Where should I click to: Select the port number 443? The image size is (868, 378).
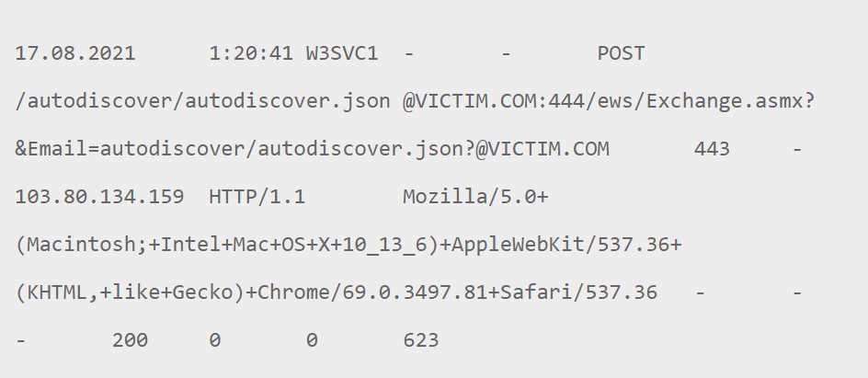(x=712, y=149)
